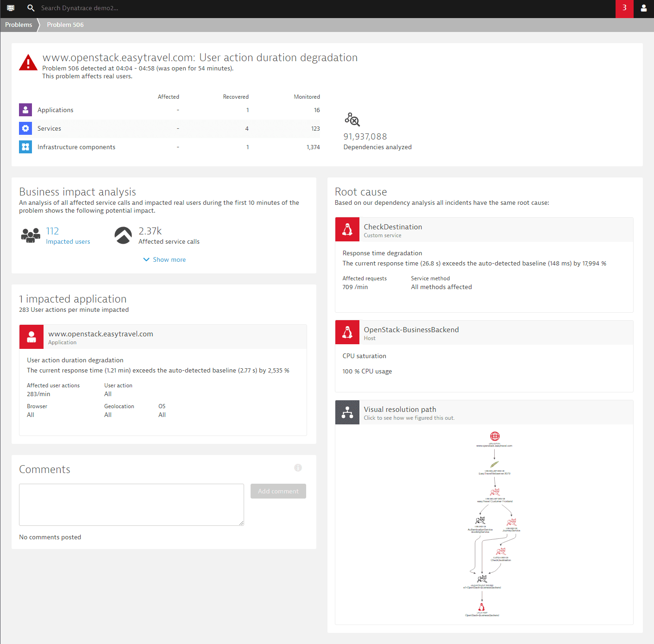
Task: Click the Linux host node at path bottom
Action: point(482,607)
